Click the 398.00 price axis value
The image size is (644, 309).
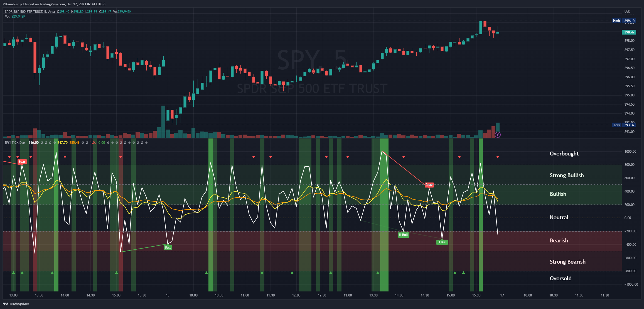click(x=629, y=41)
